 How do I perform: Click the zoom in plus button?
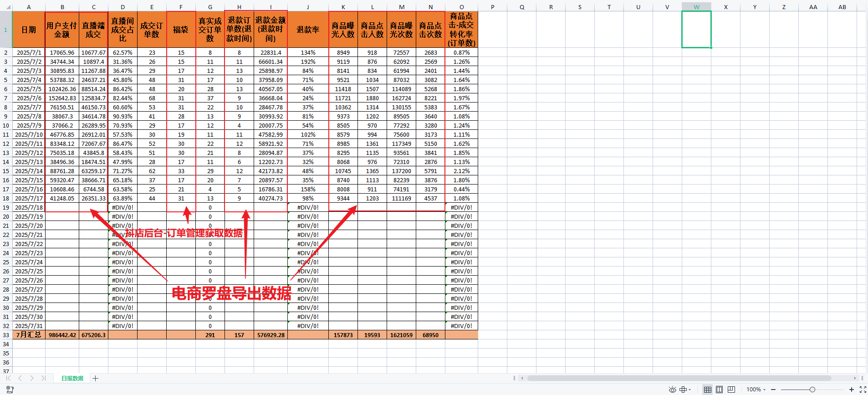point(851,390)
